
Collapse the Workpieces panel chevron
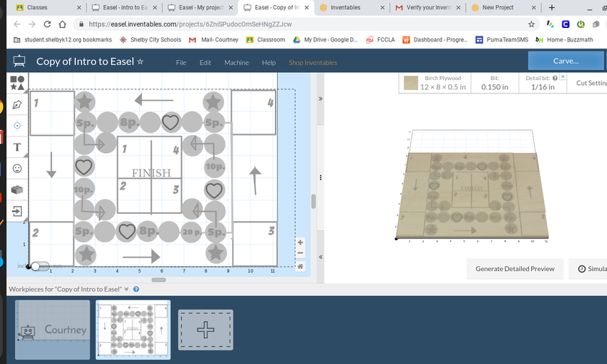127,289
